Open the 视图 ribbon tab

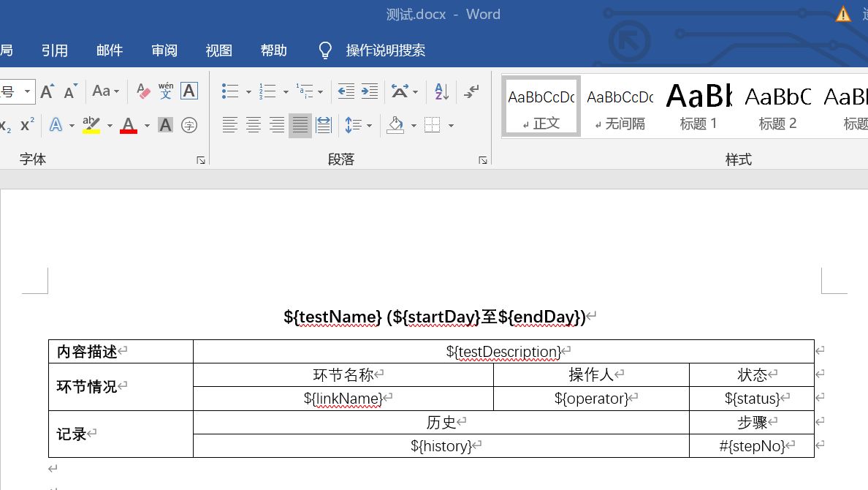(219, 50)
